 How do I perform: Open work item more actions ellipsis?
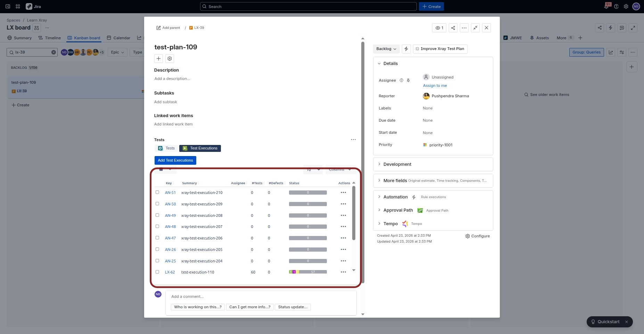[x=464, y=28]
